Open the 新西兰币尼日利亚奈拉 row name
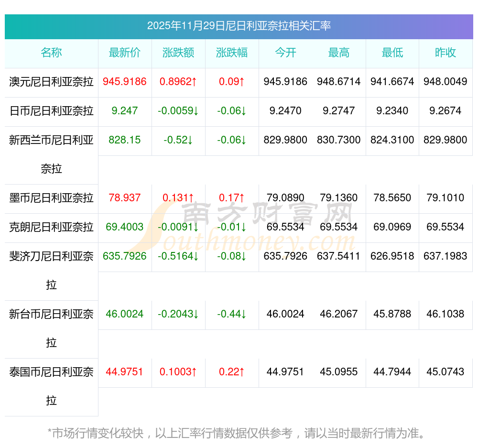 tap(51, 154)
